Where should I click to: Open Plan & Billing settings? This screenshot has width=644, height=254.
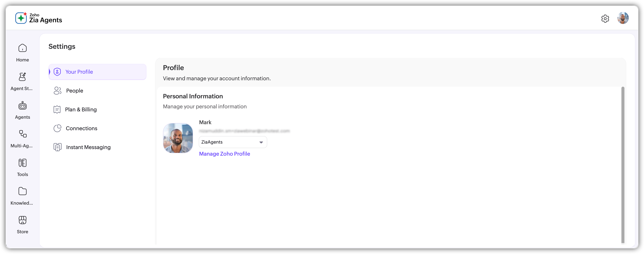tap(81, 110)
